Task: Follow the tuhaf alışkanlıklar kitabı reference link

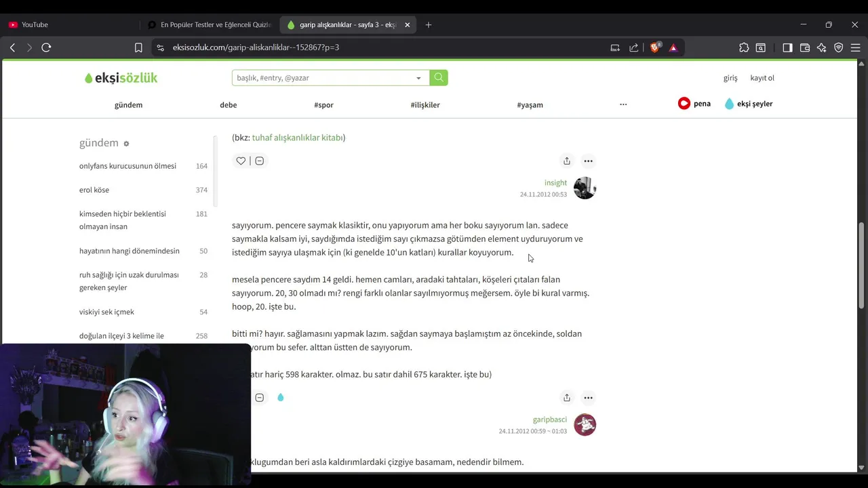Action: tap(297, 138)
